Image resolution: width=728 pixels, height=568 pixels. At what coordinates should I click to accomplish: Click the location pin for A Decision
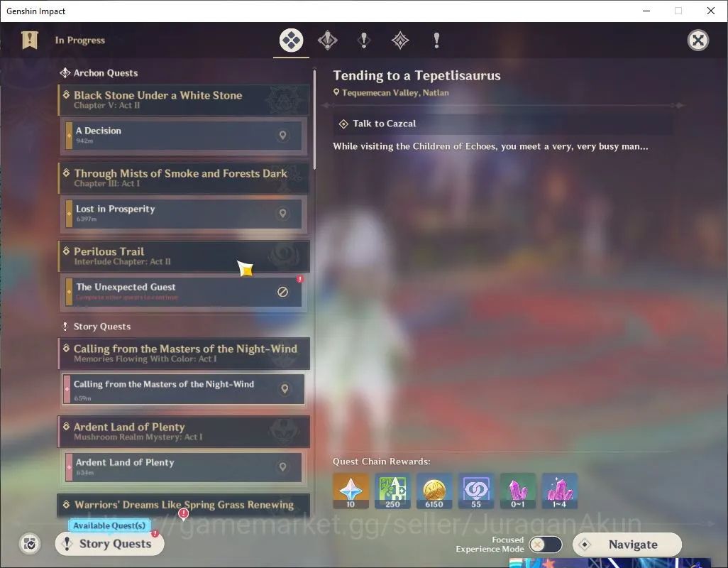coord(282,135)
